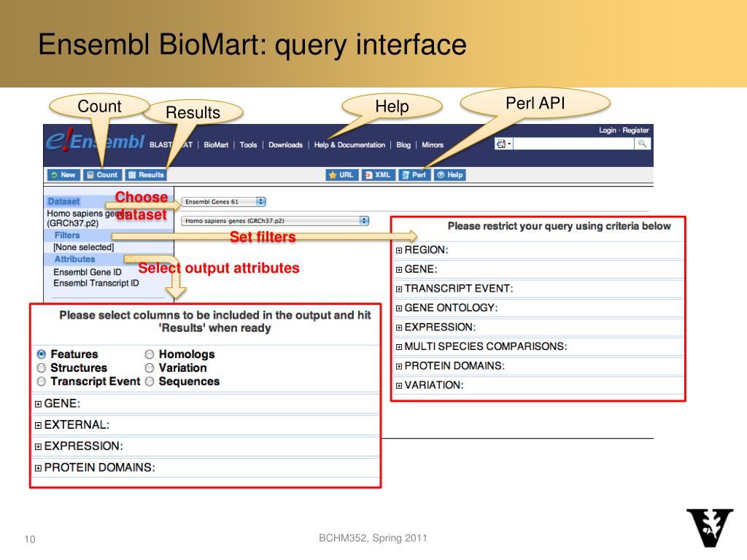Visit the Blog menu item
The height and width of the screenshot is (560, 747).
click(403, 145)
